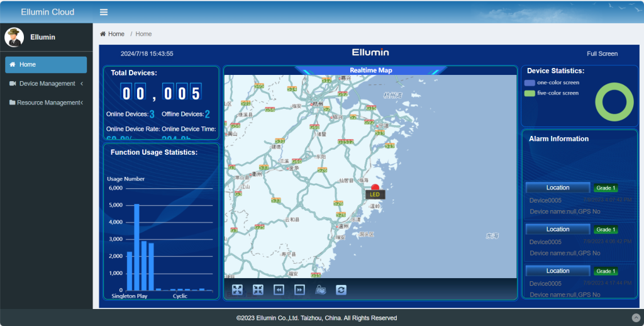Expand the Resource Management menu
The image size is (644, 326).
[47, 103]
